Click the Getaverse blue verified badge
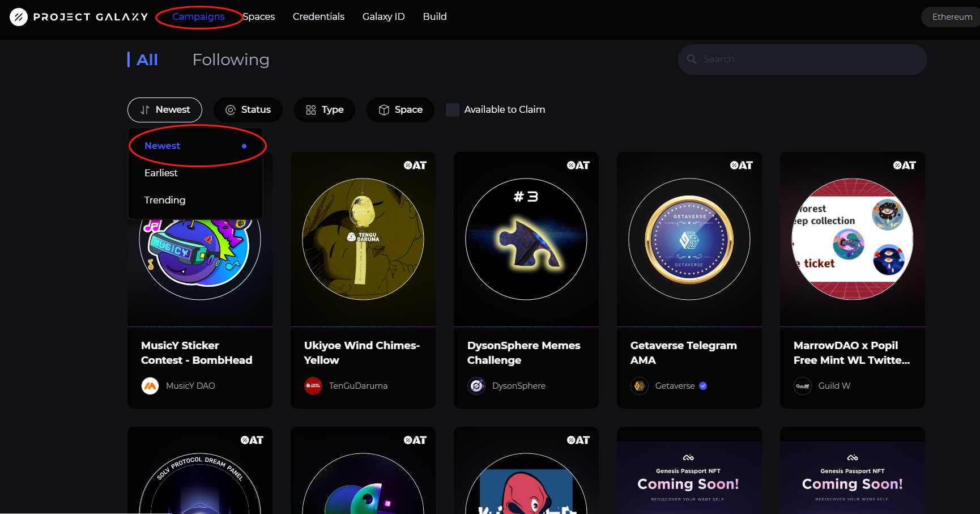 click(x=703, y=386)
